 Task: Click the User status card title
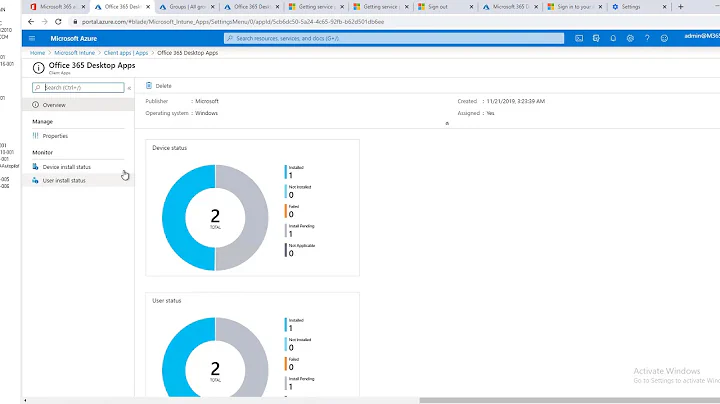[167, 301]
